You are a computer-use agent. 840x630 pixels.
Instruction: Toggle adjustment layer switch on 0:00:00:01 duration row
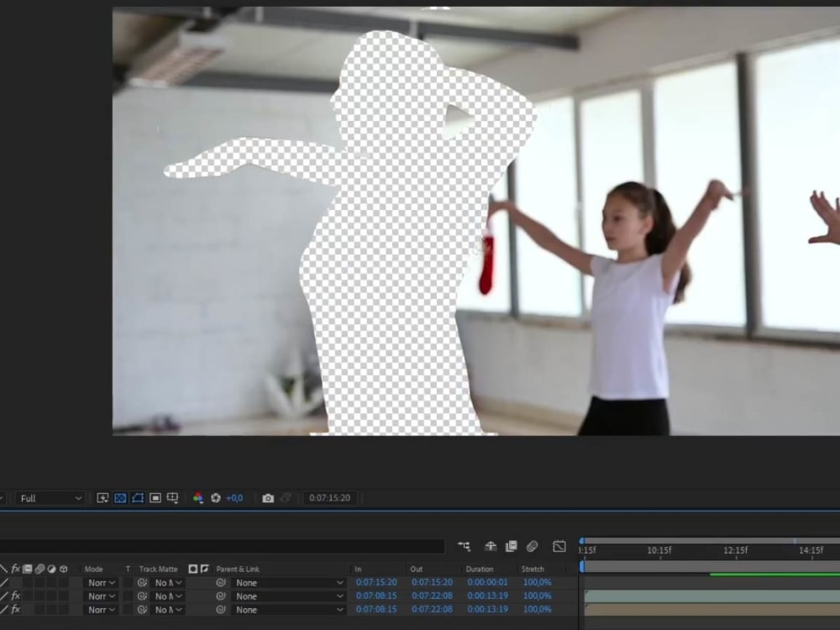tap(51, 582)
